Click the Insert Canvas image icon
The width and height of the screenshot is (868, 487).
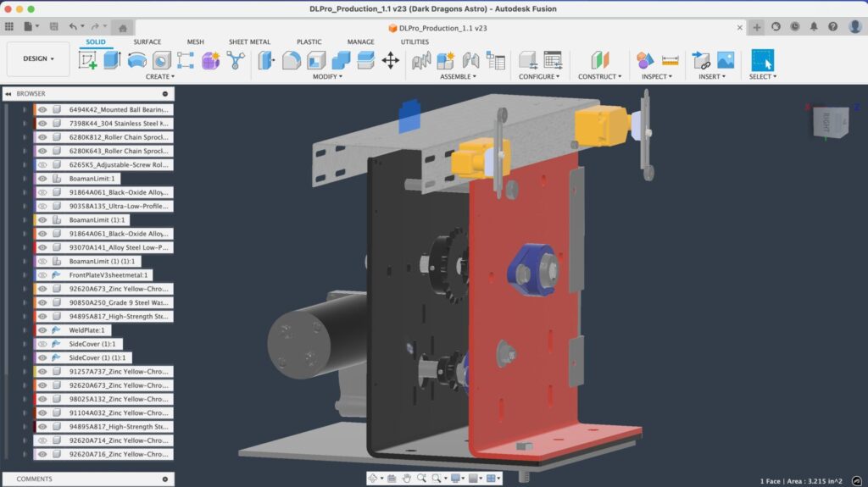pyautogui.click(x=726, y=60)
